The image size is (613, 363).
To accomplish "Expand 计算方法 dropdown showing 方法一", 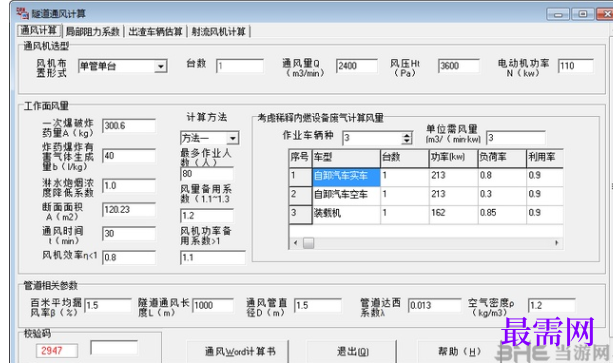I will [233, 138].
